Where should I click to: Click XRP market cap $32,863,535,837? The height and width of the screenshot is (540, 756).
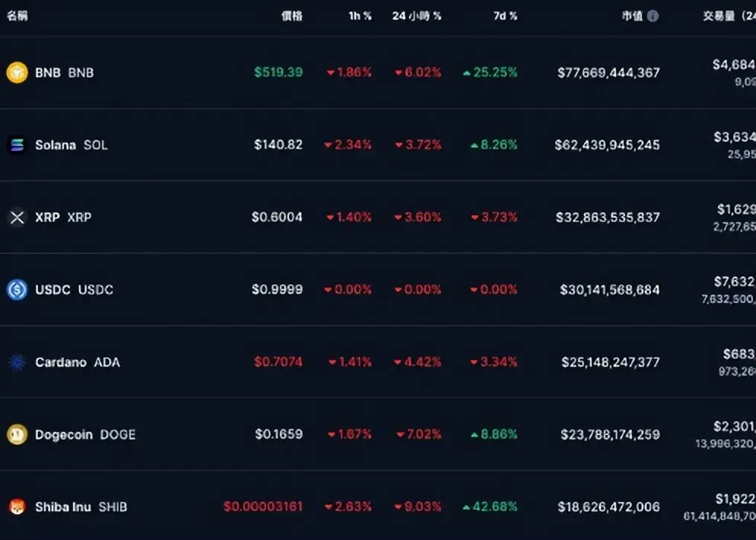pyautogui.click(x=609, y=218)
